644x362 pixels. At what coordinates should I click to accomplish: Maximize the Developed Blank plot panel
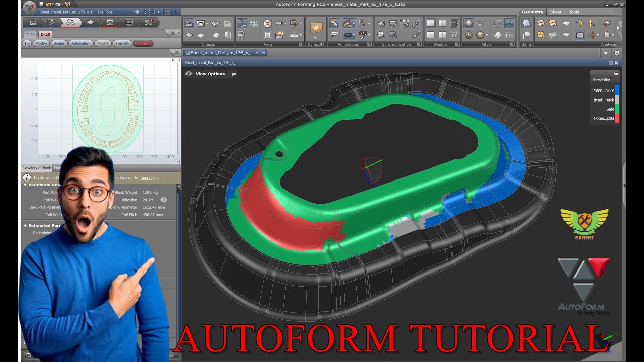click(x=172, y=61)
